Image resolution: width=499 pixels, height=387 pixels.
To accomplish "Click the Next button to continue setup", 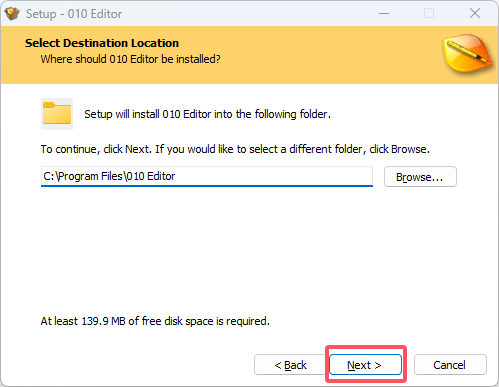I will 365,364.
